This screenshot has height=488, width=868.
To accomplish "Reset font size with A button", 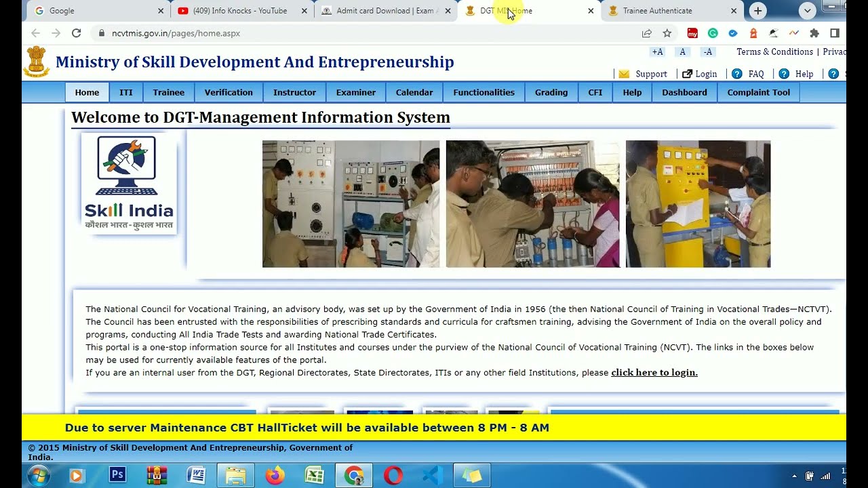I will click(x=683, y=52).
